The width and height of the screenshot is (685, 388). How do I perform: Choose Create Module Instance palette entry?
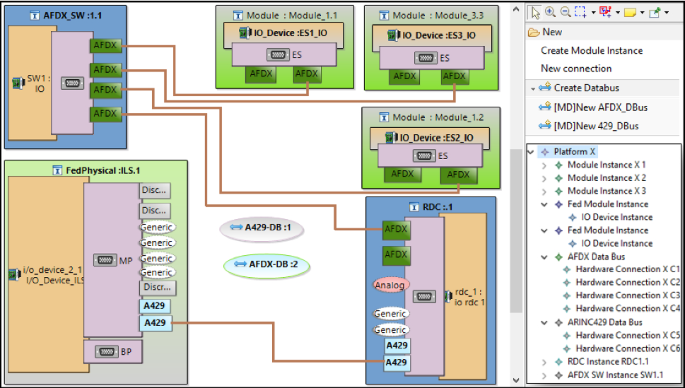click(592, 51)
